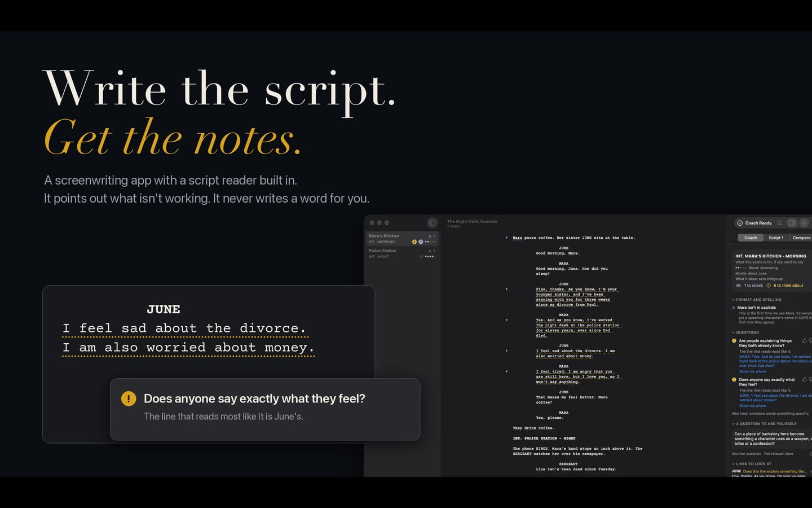Image resolution: width=812 pixels, height=508 pixels.
Task: Click the yellow warning icon in the sidebar note beside 'Does anyone say exactly'
Action: point(734,380)
